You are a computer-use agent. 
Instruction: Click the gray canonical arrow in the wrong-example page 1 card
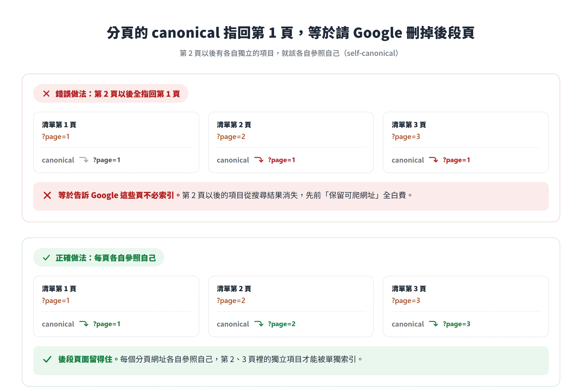84,159
